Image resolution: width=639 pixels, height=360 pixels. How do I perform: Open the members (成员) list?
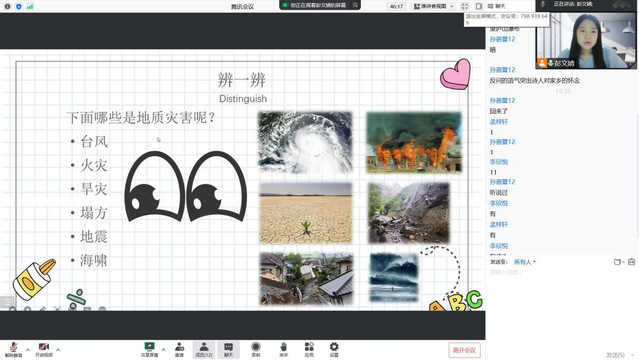tap(204, 350)
